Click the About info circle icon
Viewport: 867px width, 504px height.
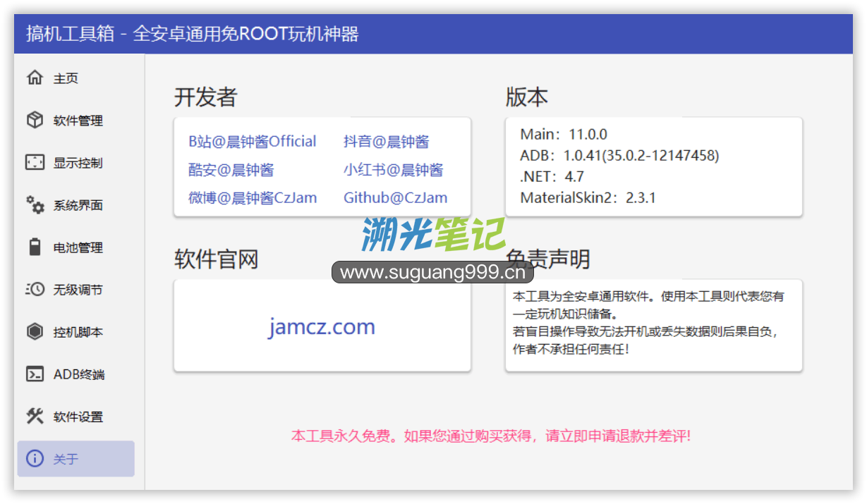[35, 459]
